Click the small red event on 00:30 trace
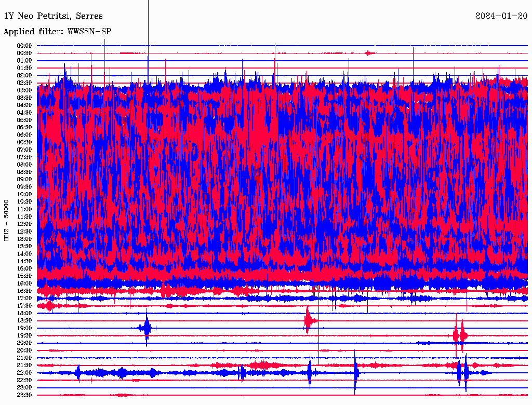This screenshot has height=405, width=532. (x=369, y=53)
